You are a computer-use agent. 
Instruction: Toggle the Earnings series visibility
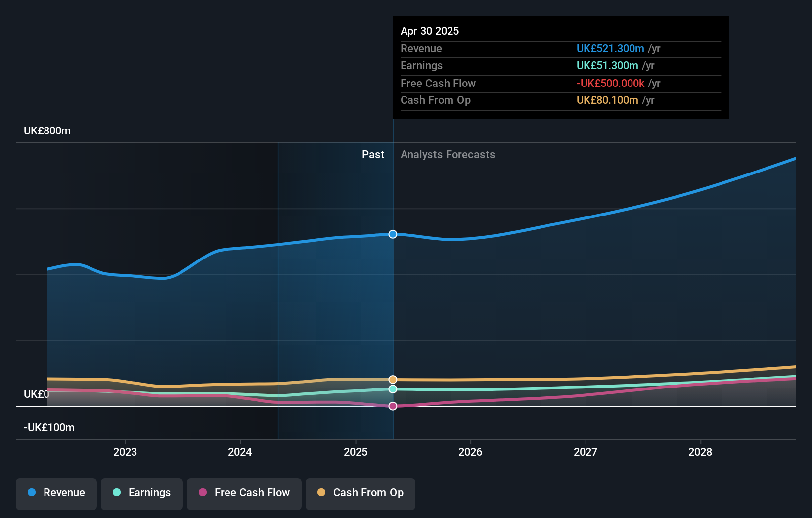[141, 493]
